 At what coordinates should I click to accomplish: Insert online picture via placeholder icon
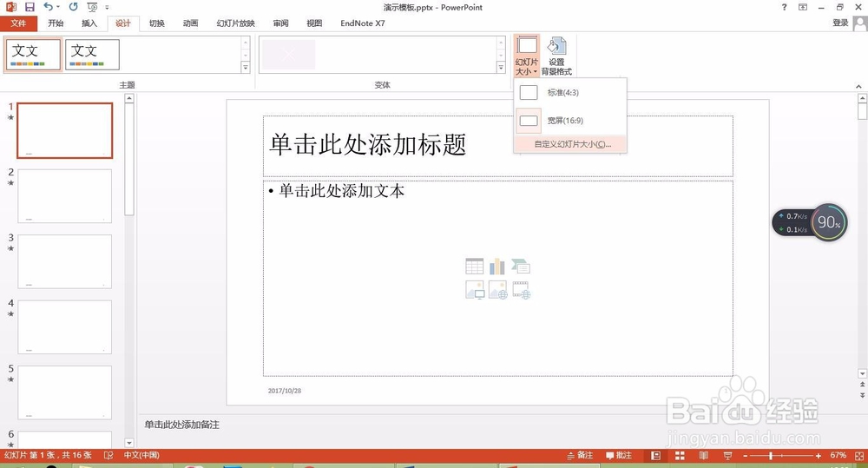pos(497,290)
